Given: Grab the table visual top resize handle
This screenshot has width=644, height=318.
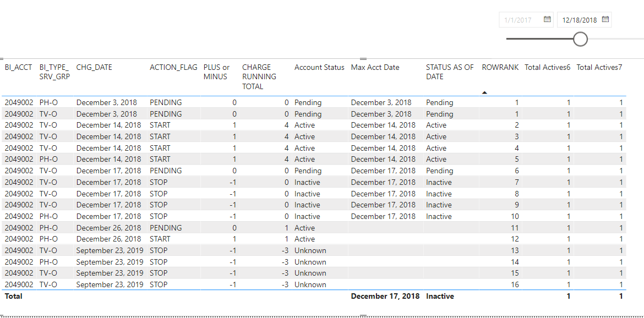Looking at the screenshot, I should click(x=363, y=59).
